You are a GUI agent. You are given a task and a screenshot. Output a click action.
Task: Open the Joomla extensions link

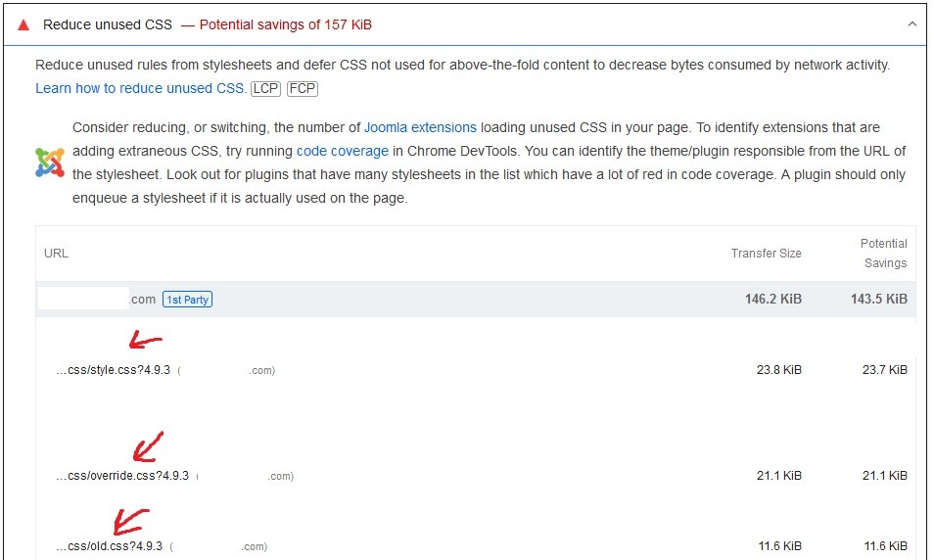(x=420, y=127)
